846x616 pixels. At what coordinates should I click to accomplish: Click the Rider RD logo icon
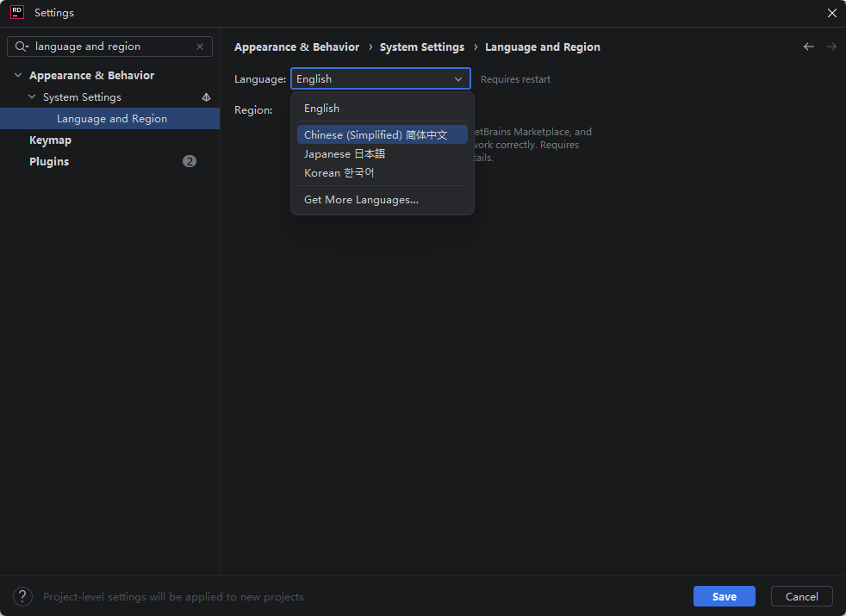(x=16, y=12)
